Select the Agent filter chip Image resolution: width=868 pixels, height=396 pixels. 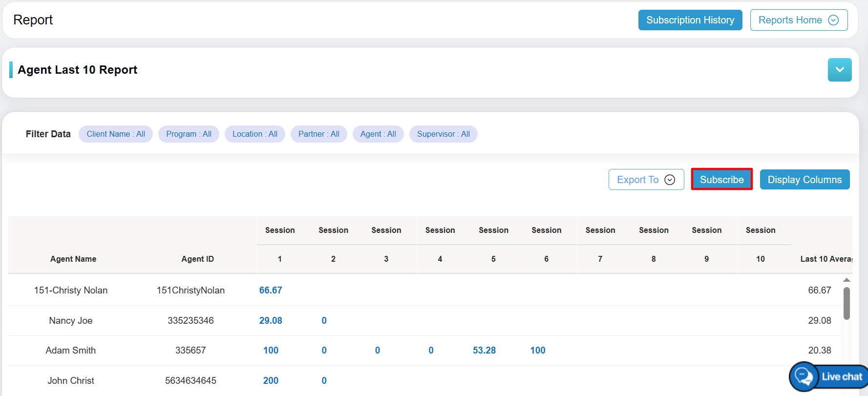click(378, 134)
